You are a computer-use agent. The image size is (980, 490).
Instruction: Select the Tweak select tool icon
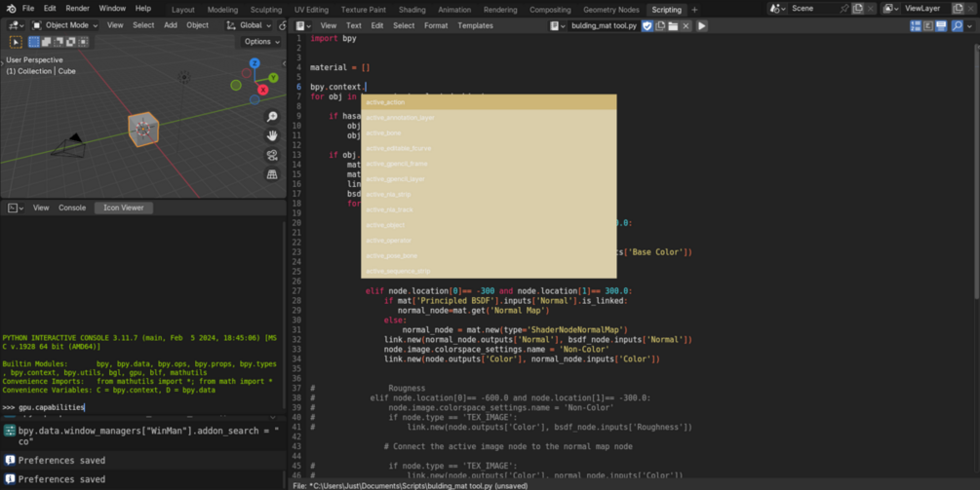[x=16, y=42]
